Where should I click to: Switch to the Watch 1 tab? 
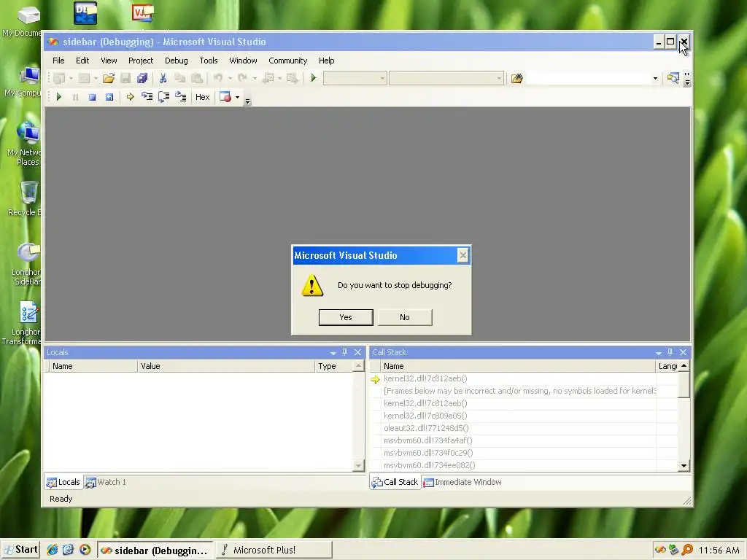(x=105, y=482)
